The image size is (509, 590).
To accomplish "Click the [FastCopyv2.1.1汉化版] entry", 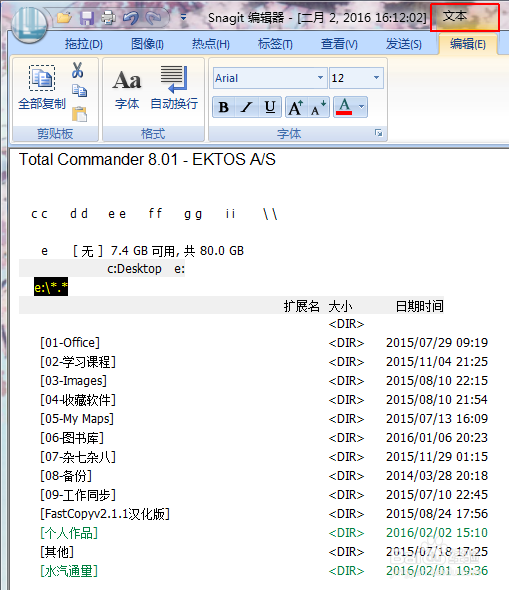I will [105, 514].
